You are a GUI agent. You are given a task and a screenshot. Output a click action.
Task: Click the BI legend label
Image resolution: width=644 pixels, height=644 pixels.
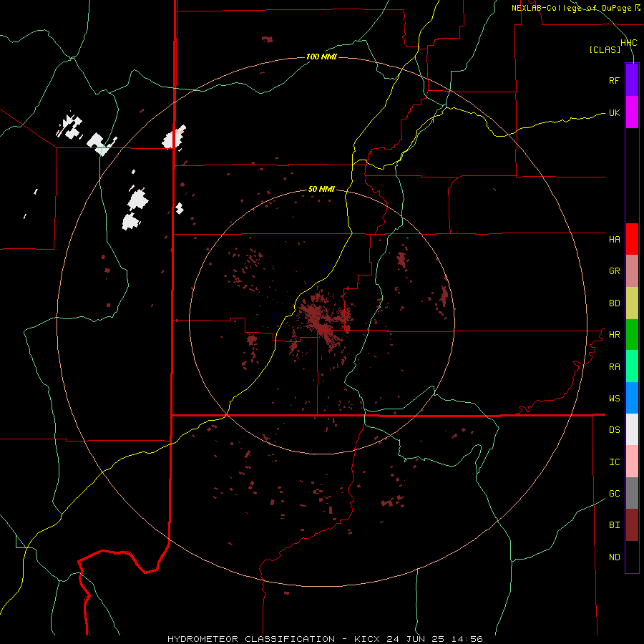(x=615, y=525)
